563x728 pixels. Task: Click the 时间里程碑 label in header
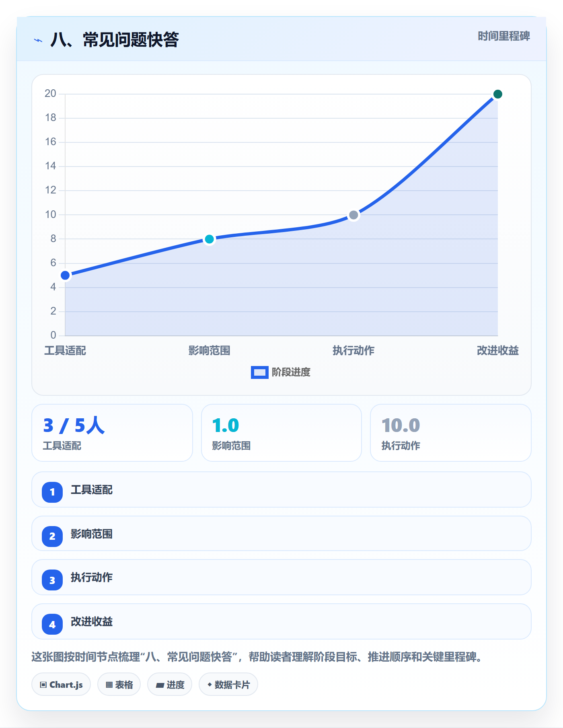click(503, 36)
